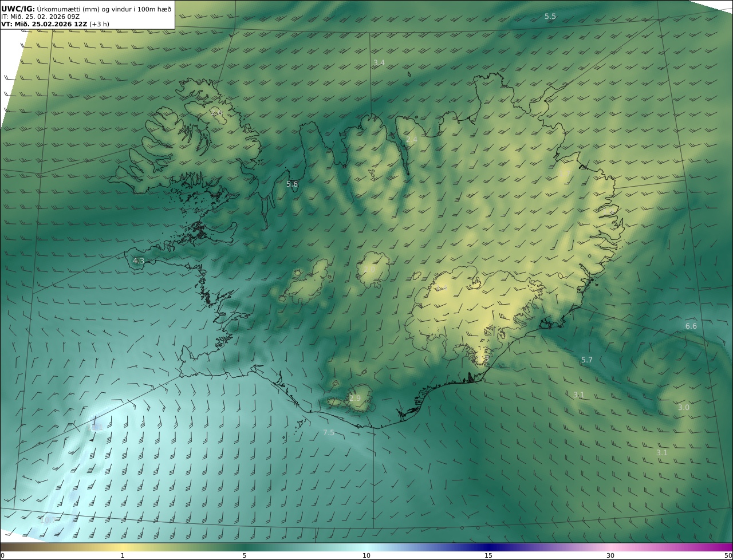Click the 'VT: Mið. 25.02.2026 12Z' line
This screenshot has width=733, height=560.
44,24
